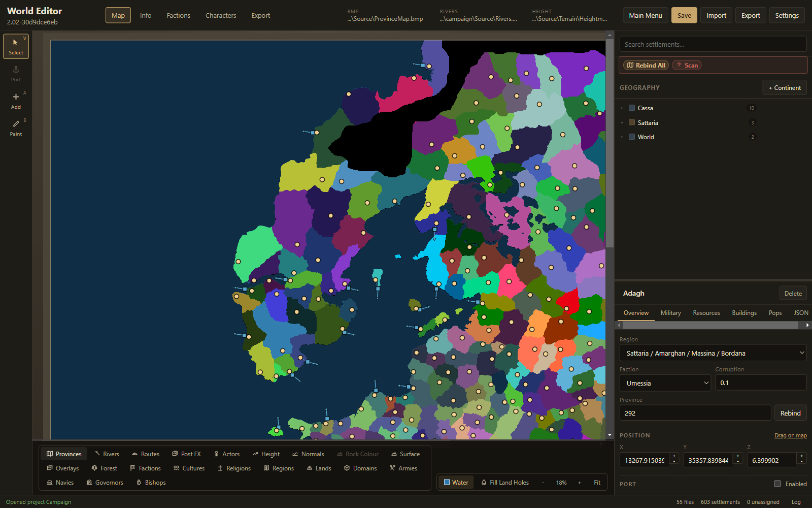The height and width of the screenshot is (508, 812).
Task: Display the Navies layer
Action: (x=60, y=482)
